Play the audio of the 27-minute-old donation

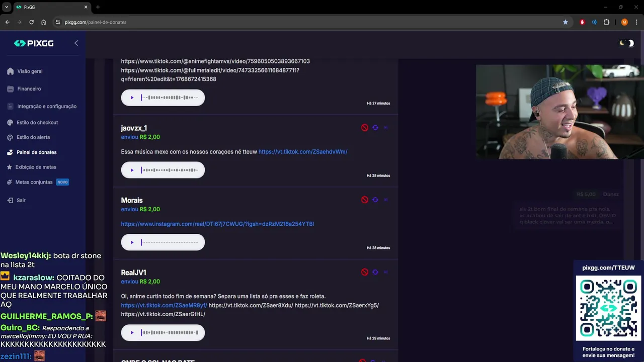pos(132,98)
